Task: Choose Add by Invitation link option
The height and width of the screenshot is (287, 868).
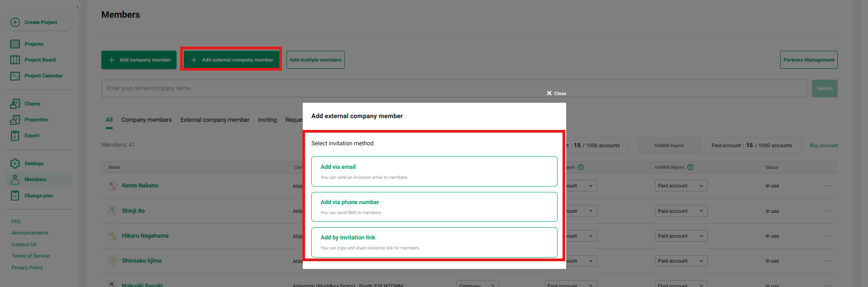Action: pos(434,242)
